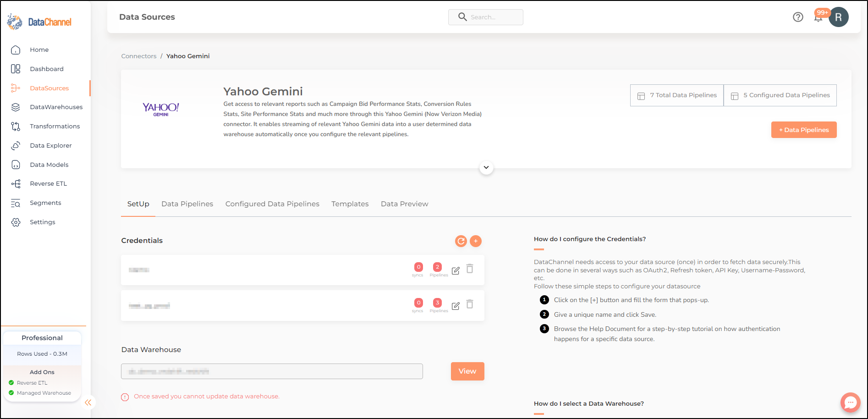The width and height of the screenshot is (868, 419).
Task: Click Managed Warehouse add-on entry
Action: 44,393
